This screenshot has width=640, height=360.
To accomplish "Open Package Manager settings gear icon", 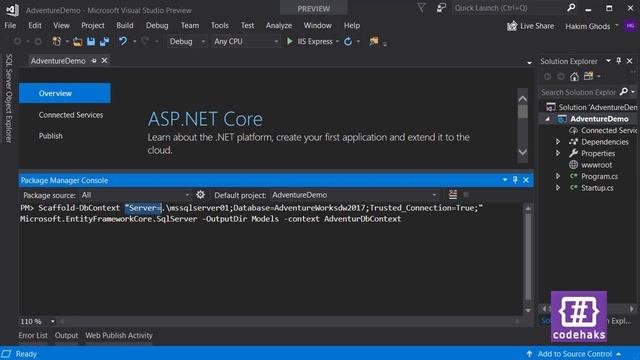I will click(x=200, y=195).
